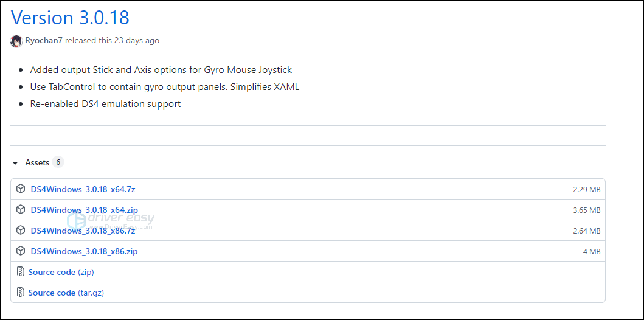Download DS4Windows_3.0.18_x86.zip
644x320 pixels.
pos(84,251)
